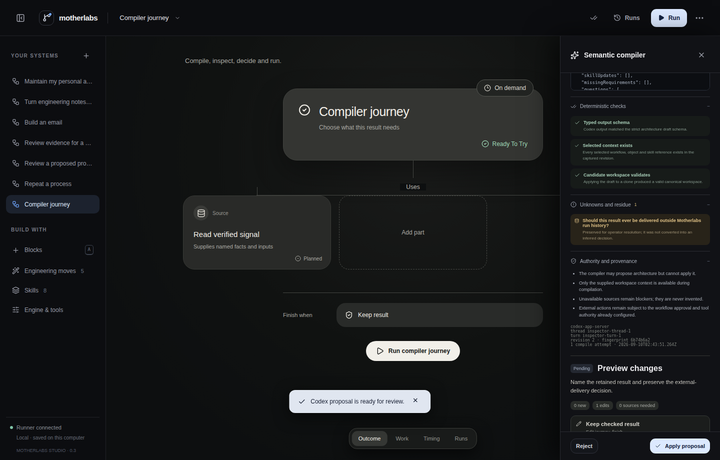Click 'Run compiler journey' button
This screenshot has width=720, height=460.
coord(413,351)
